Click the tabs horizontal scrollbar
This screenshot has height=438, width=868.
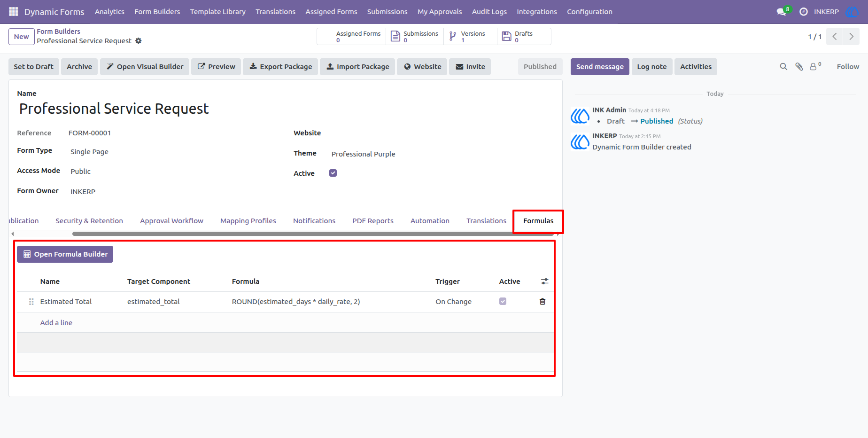[312, 234]
